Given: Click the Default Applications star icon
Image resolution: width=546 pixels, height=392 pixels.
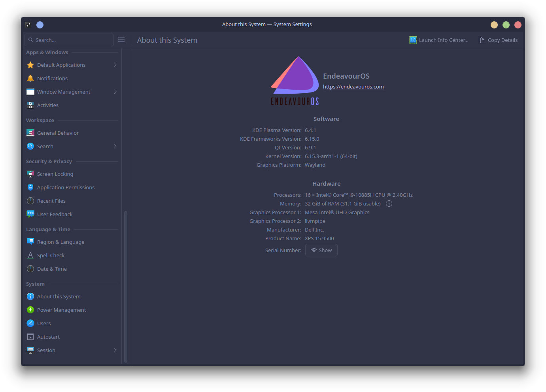Looking at the screenshot, I should pos(30,65).
